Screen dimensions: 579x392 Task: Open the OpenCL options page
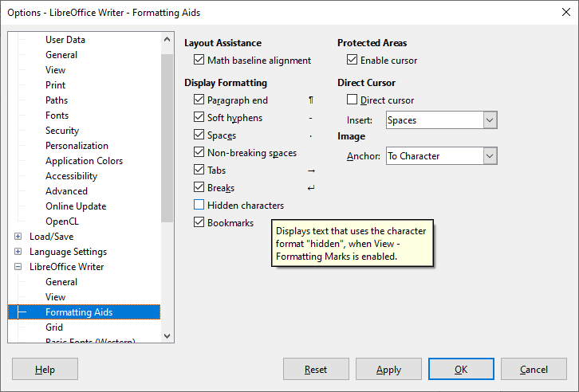[62, 221]
